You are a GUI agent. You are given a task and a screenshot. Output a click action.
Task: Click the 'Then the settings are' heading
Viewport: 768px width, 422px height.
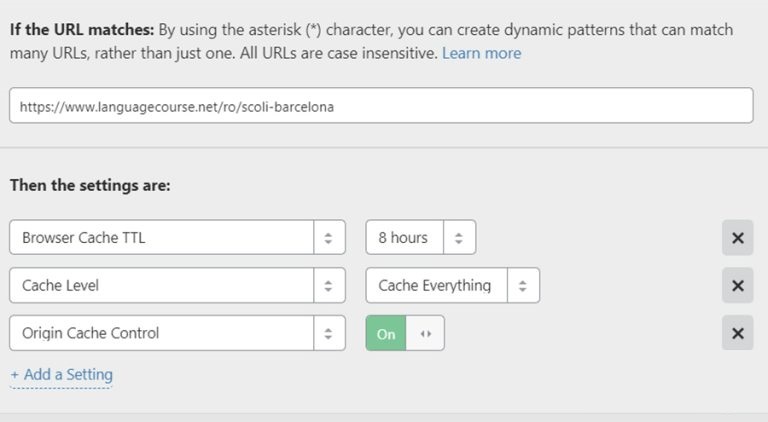tap(90, 186)
